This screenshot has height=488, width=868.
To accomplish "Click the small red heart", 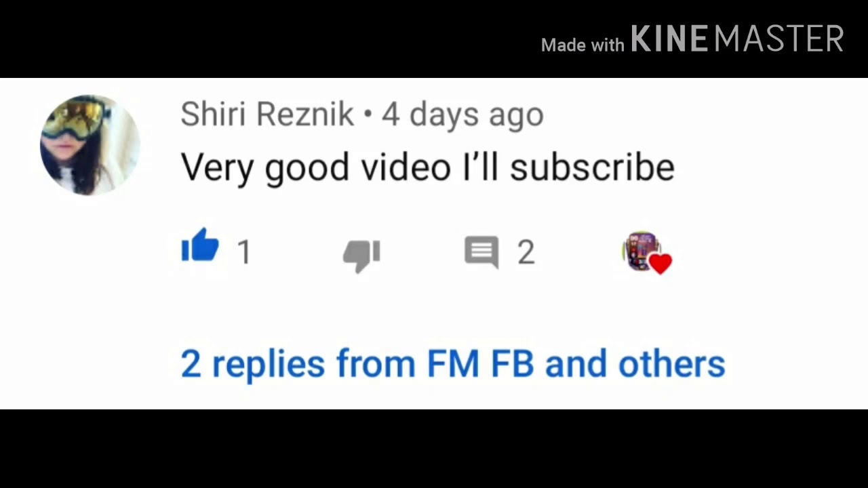I will [660, 263].
